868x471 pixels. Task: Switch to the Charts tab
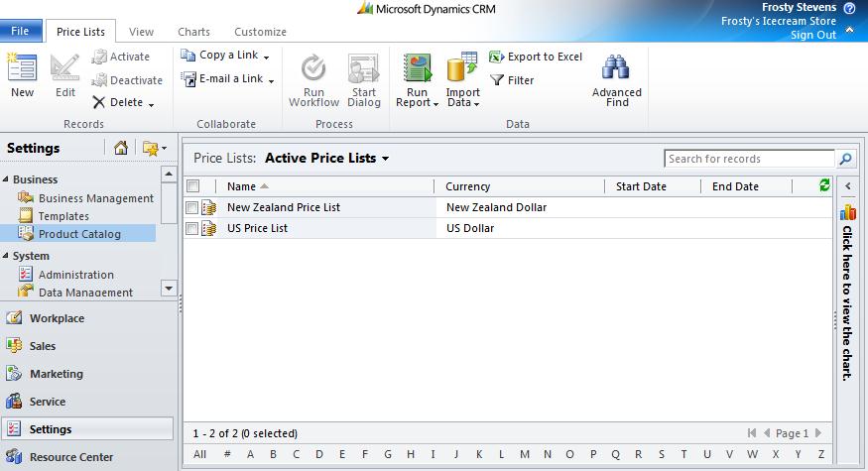[x=193, y=32]
